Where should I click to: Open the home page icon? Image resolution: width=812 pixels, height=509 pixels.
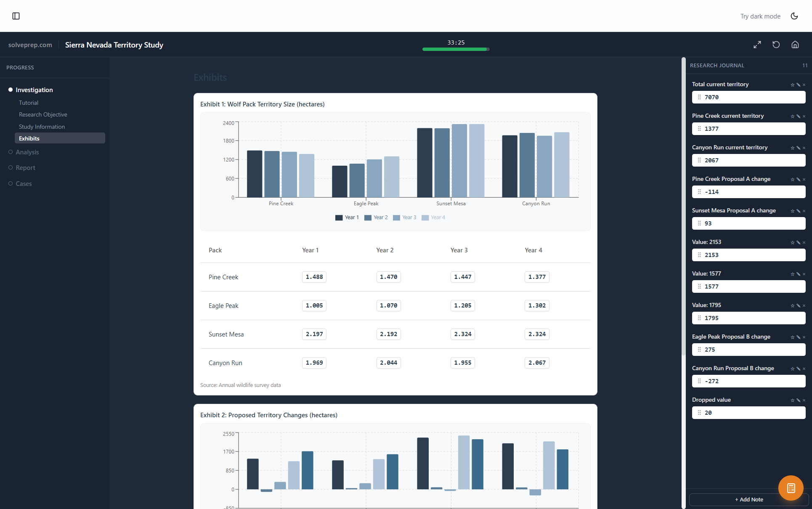click(x=795, y=44)
